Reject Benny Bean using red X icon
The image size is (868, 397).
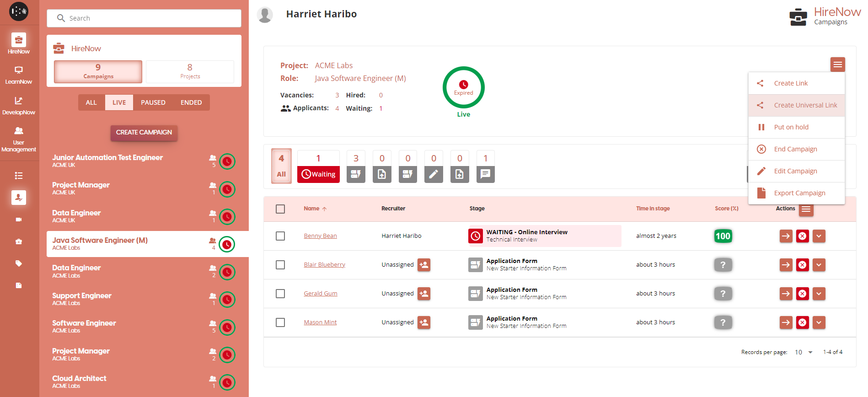(802, 236)
